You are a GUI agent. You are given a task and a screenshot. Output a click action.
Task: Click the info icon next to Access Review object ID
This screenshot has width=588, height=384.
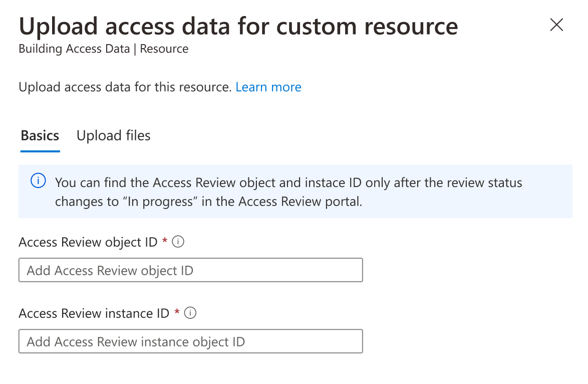pos(179,242)
